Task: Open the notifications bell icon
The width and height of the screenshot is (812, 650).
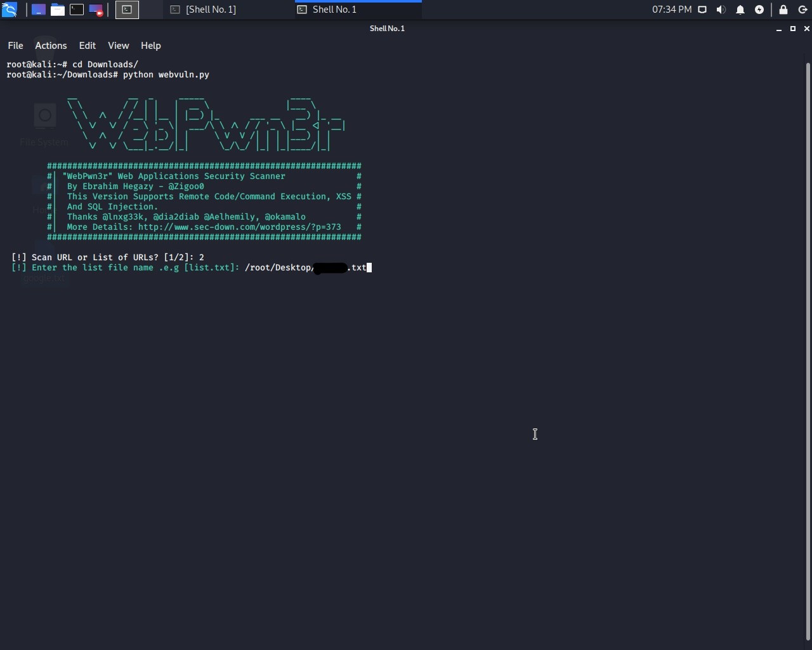Action: point(740,10)
